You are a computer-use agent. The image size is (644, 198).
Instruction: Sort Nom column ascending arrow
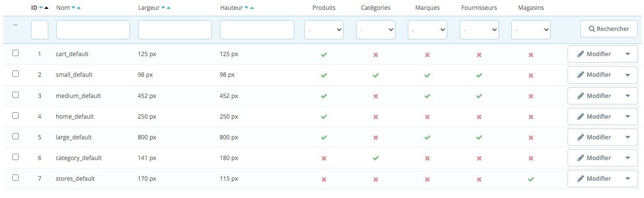pos(79,8)
